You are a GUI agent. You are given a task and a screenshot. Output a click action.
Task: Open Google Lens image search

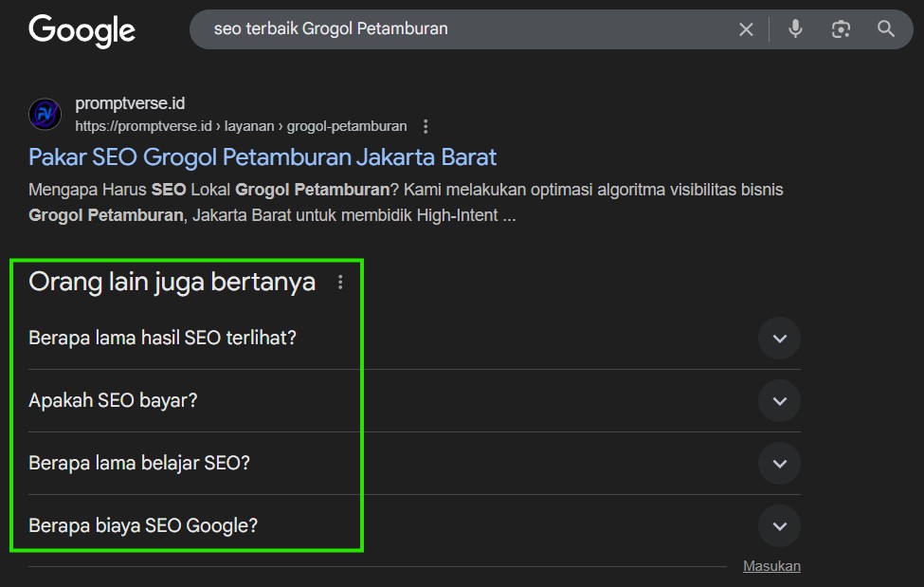[840, 28]
